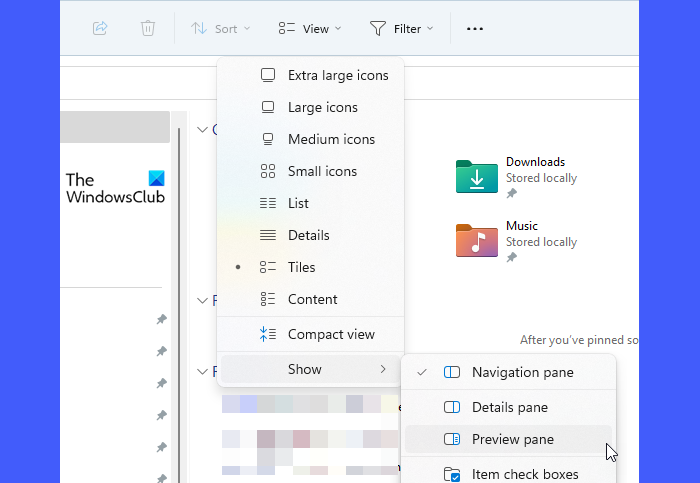Open the Filter dropdown
Screen dimensions: 700x483
(x=402, y=29)
